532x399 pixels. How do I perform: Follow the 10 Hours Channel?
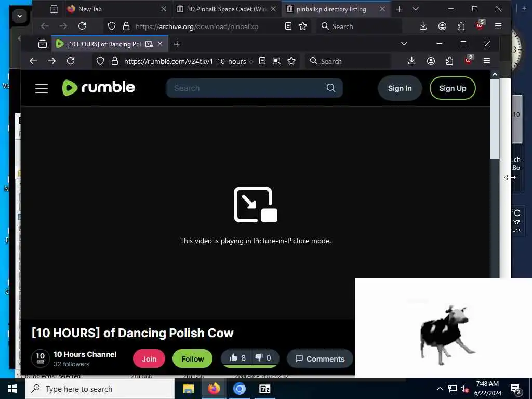tap(192, 358)
